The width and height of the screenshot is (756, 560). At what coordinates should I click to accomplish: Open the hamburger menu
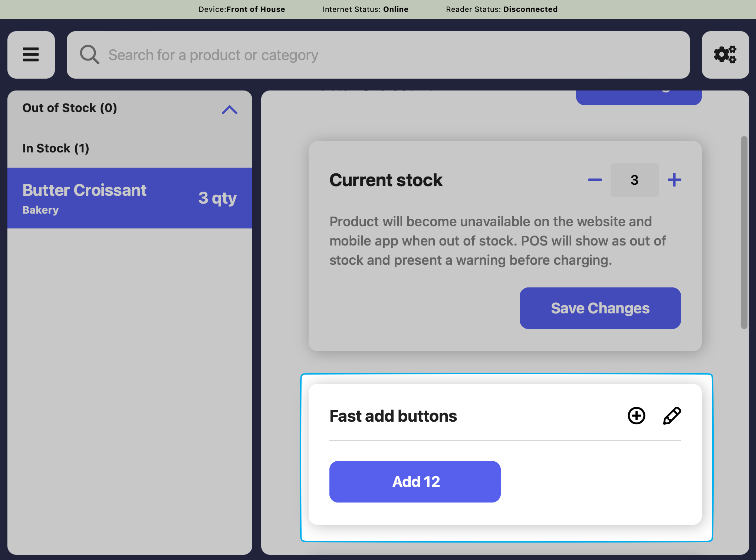(31, 55)
